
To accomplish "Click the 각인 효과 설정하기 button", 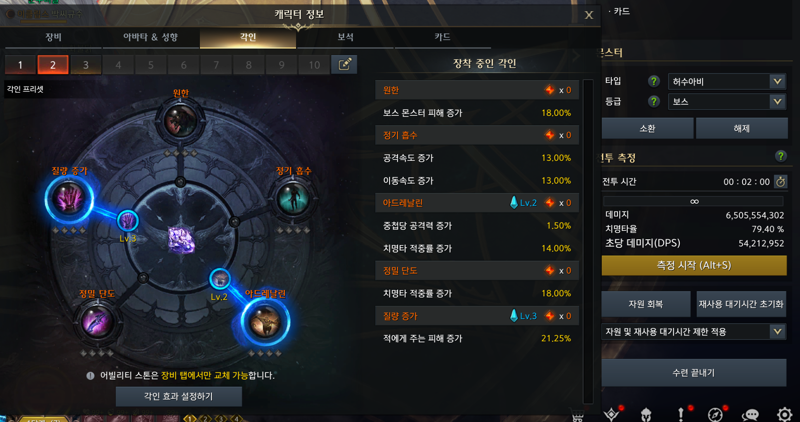I will [x=179, y=396].
